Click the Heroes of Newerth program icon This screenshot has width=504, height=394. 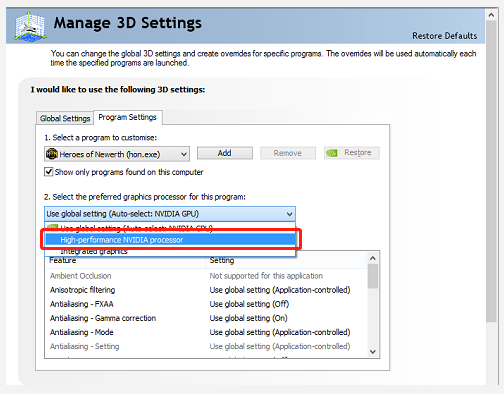point(52,154)
